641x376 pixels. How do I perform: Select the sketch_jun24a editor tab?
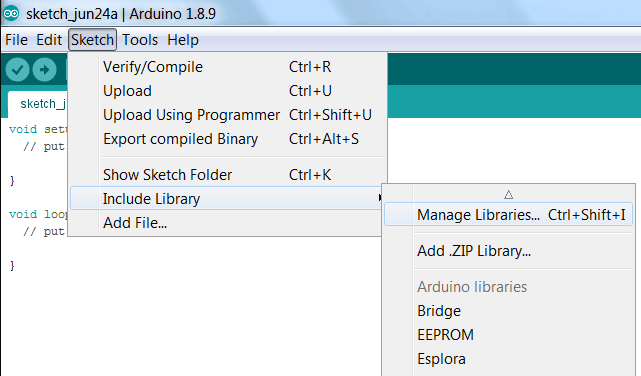point(38,104)
